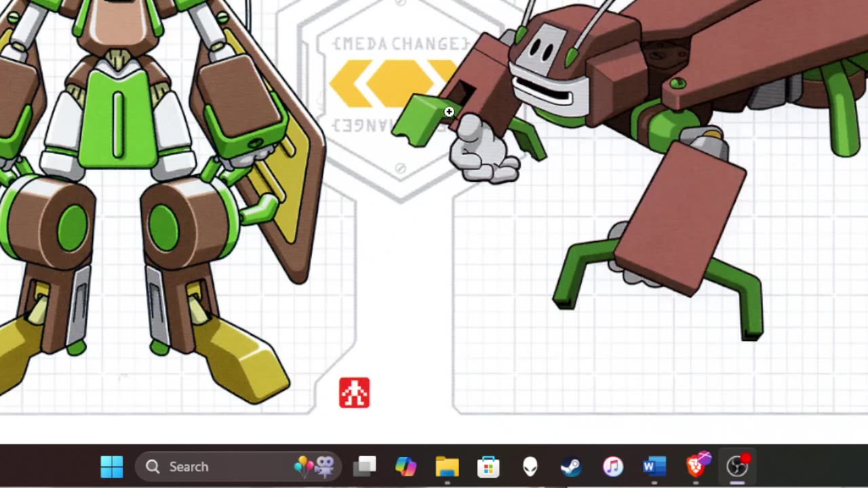Launch Steam from the taskbar
Image resolution: width=868 pixels, height=488 pixels.
coord(571,466)
